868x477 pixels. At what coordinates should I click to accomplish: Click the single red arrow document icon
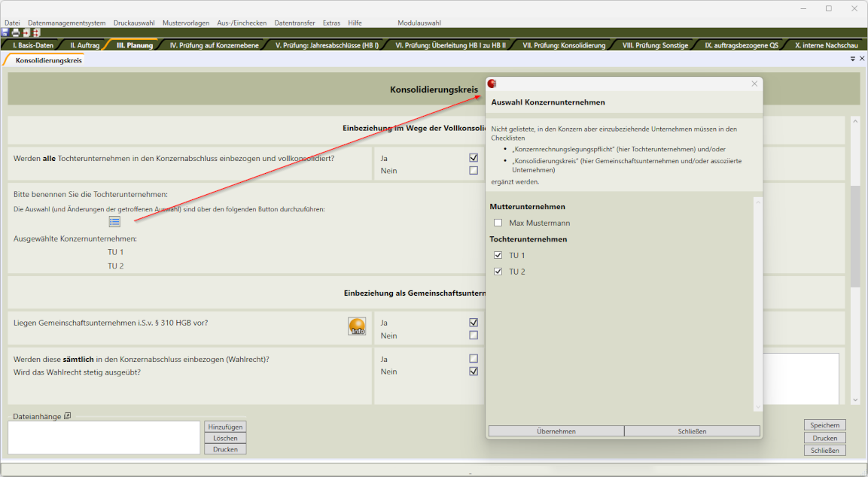pos(26,33)
